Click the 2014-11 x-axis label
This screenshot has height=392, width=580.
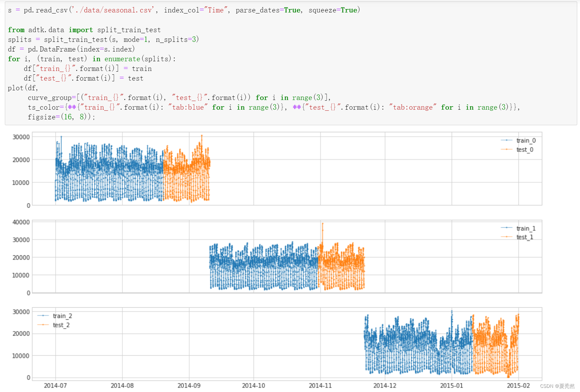coord(320,385)
